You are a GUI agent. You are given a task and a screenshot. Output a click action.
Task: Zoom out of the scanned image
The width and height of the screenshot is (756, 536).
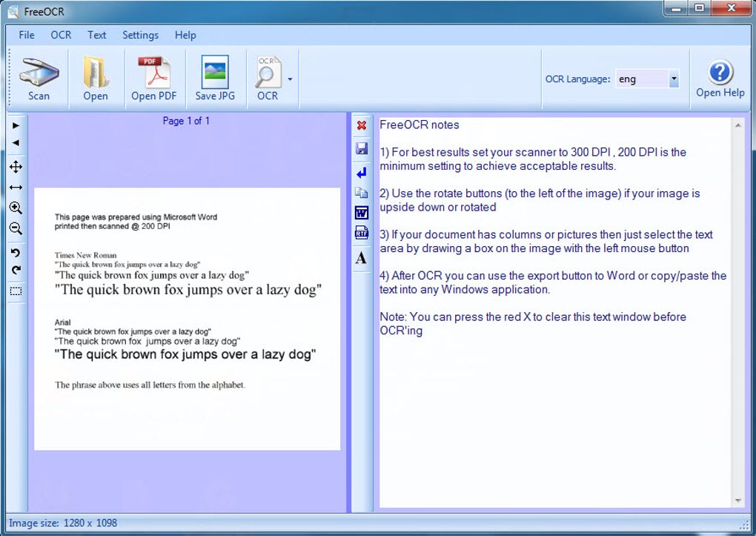[16, 228]
